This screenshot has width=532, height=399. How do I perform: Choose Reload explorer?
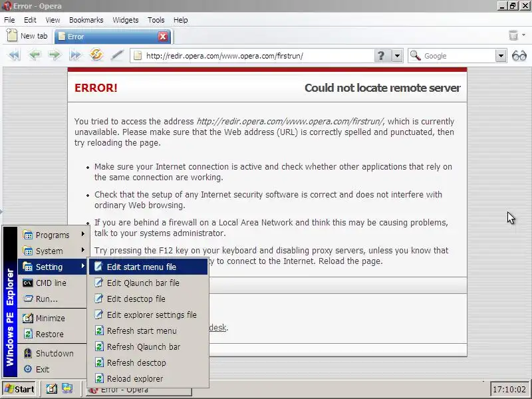pos(148,378)
